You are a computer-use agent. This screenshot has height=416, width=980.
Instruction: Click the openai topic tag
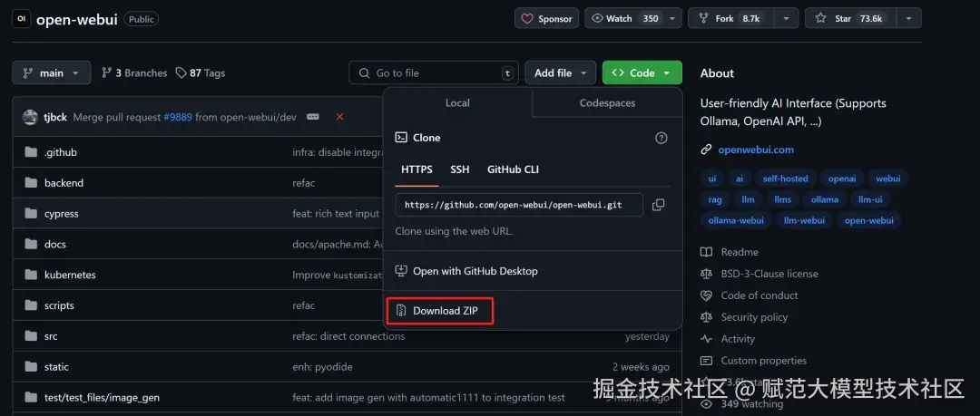(x=842, y=179)
